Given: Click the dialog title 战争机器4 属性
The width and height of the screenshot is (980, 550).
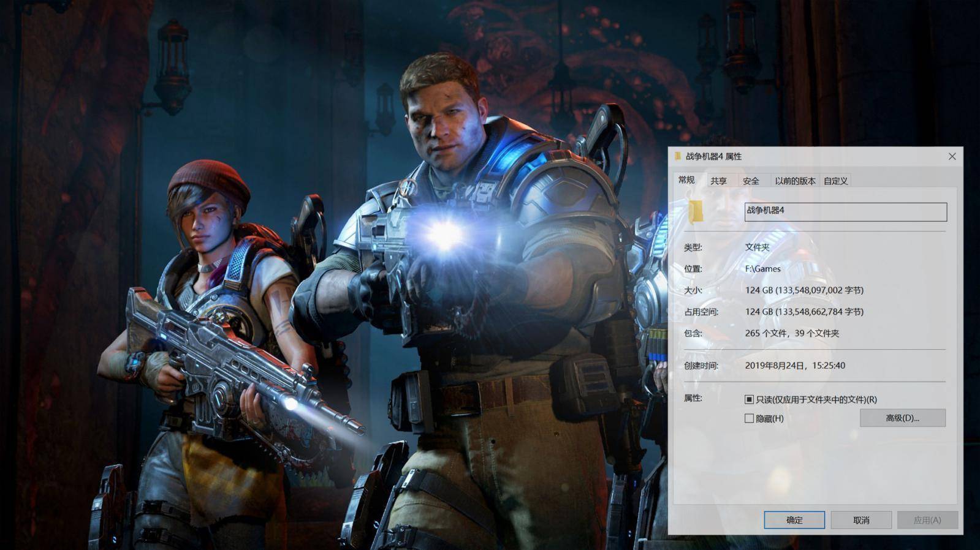Looking at the screenshot, I should 713,157.
